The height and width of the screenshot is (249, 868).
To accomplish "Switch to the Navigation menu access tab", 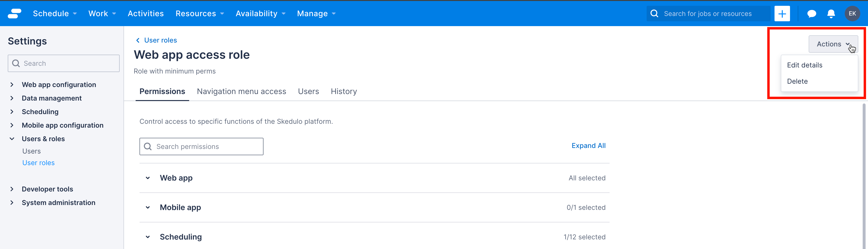I will pos(241,91).
